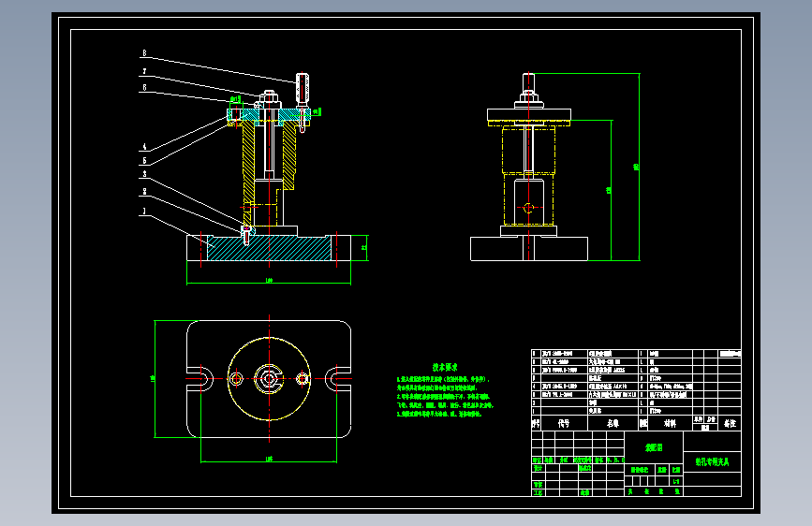Viewport: 812px width, 526px height.
Task: Click part balloon number 3
Action: coord(144,174)
